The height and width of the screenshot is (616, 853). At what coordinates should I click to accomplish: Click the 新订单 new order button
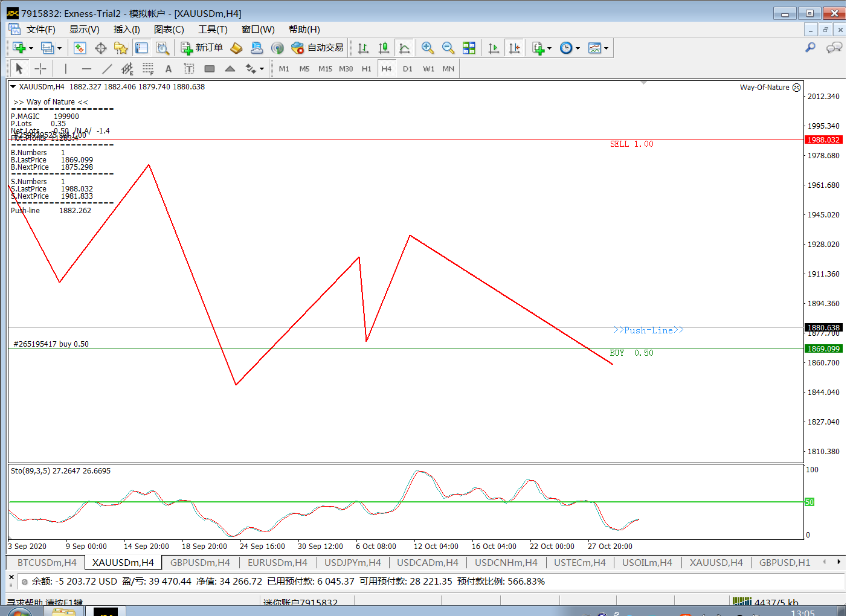202,48
